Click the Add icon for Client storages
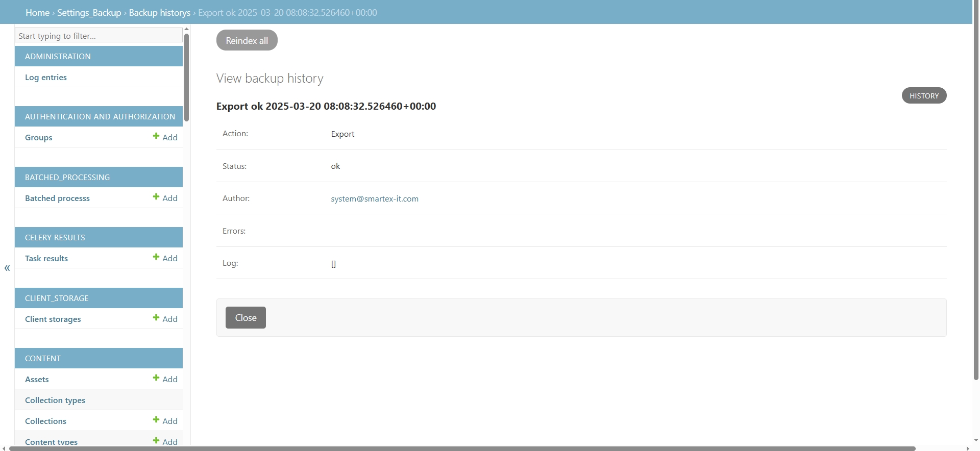Image resolution: width=980 pixels, height=451 pixels. tap(165, 319)
